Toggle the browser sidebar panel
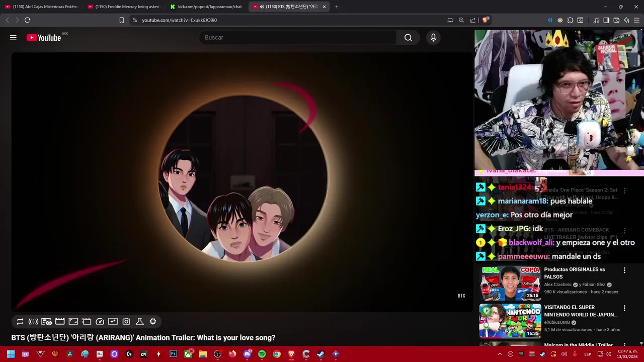This screenshot has width=644, height=362. 606,20
